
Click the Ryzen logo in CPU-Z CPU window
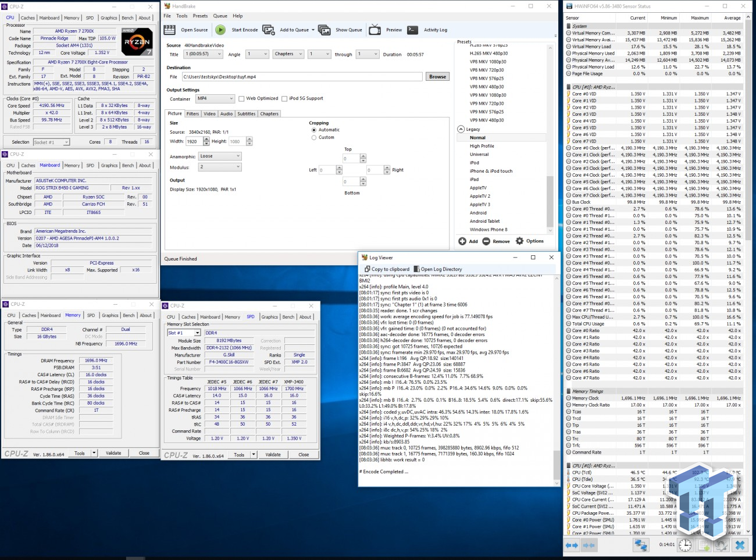(x=137, y=42)
